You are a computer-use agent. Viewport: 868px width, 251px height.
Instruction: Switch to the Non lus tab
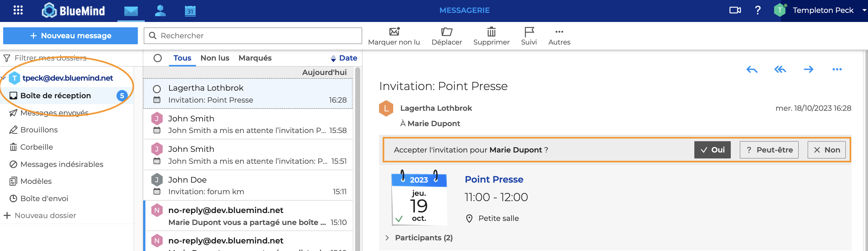214,58
